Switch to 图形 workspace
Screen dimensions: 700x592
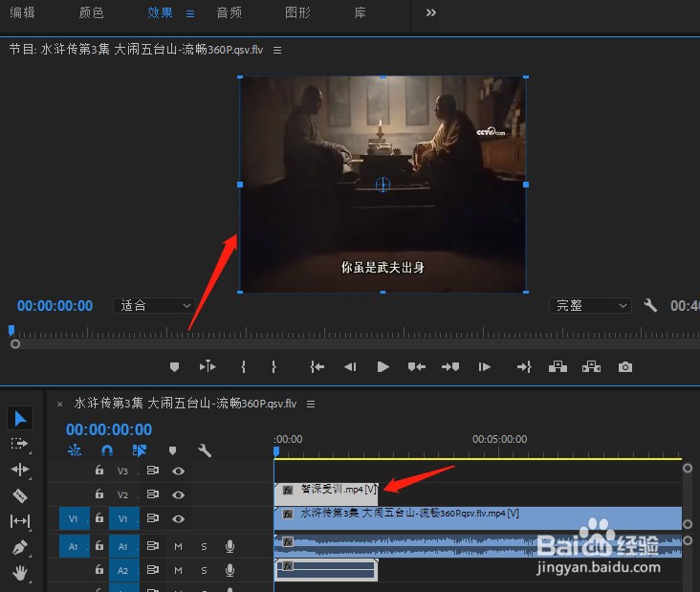[297, 12]
